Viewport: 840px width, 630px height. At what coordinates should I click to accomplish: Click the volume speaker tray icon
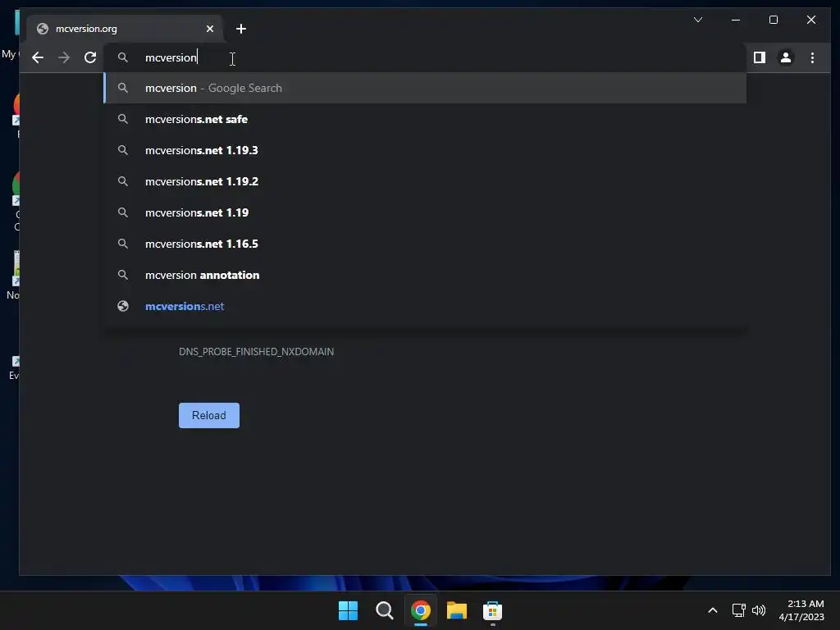coord(759,610)
